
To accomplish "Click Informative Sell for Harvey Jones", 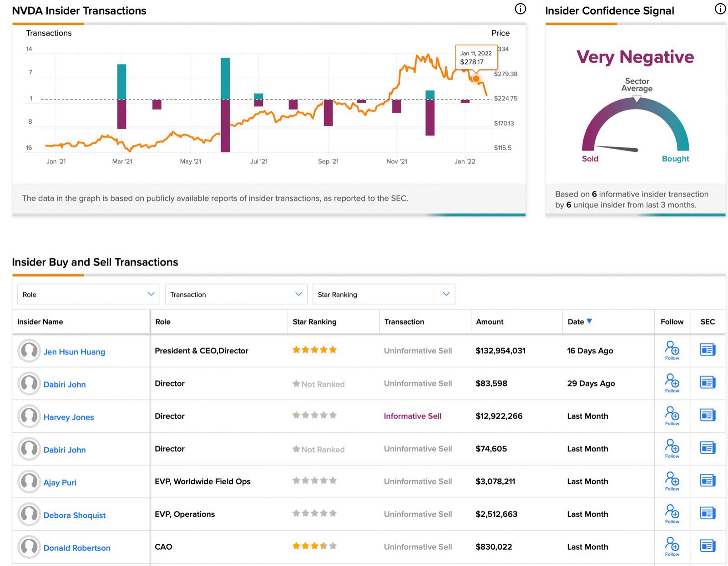I will pyautogui.click(x=412, y=416).
